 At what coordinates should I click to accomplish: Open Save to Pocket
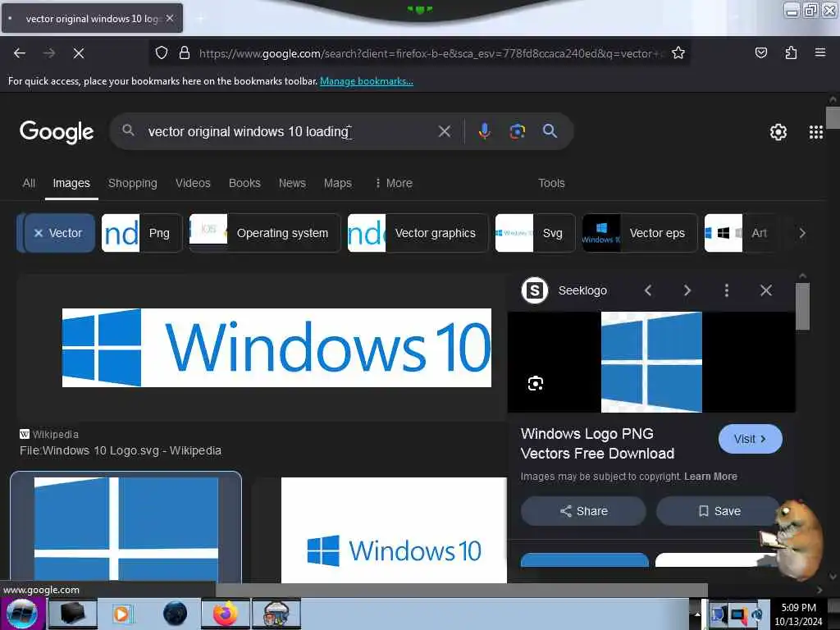[x=760, y=53]
